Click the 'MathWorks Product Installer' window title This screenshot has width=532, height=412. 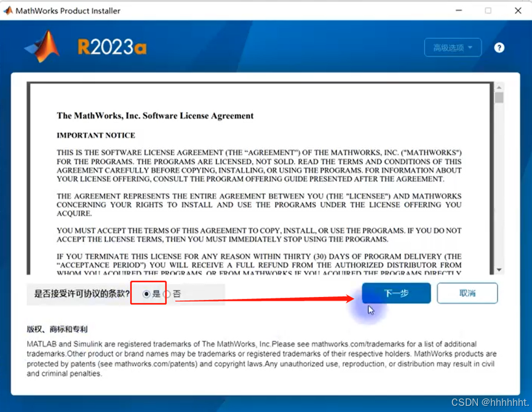[x=68, y=11]
